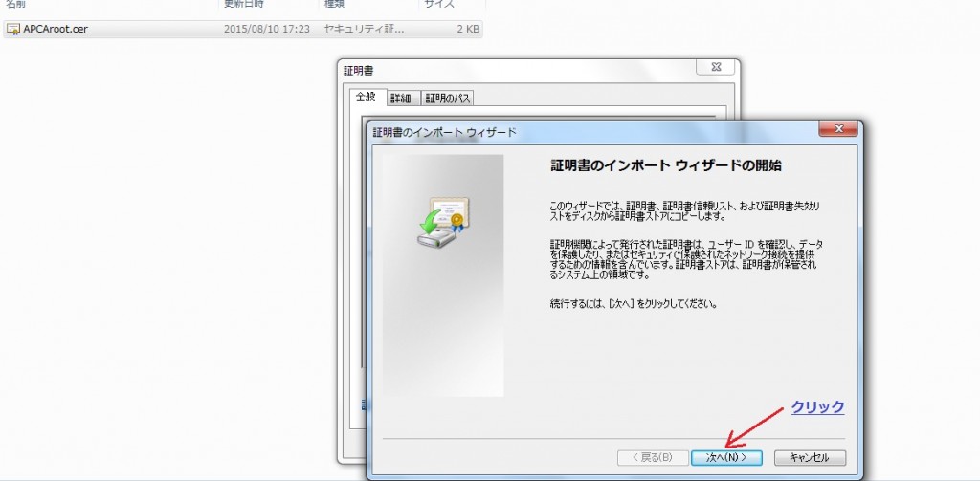
Task: Sort files by the 名前 column header
Action: pos(15,4)
